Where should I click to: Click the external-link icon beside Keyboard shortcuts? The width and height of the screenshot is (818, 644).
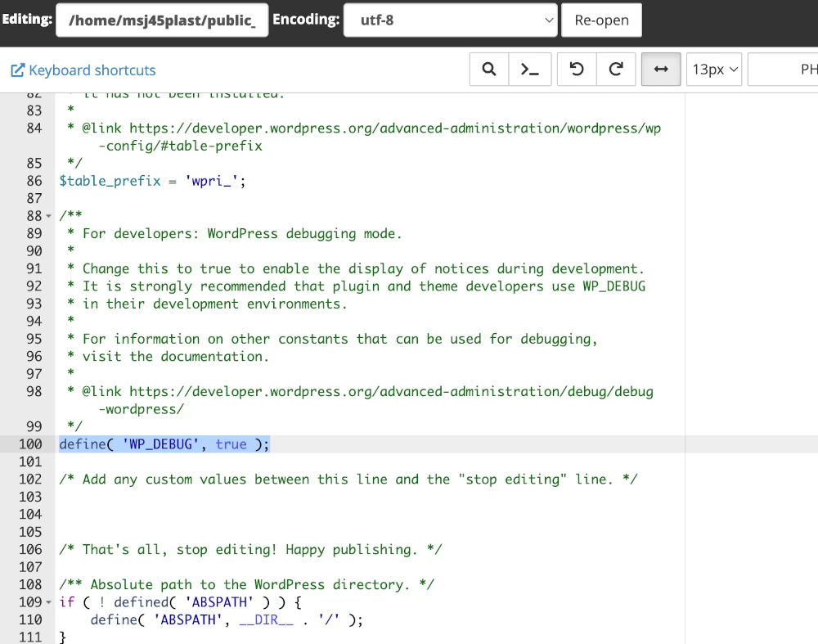pyautogui.click(x=18, y=70)
